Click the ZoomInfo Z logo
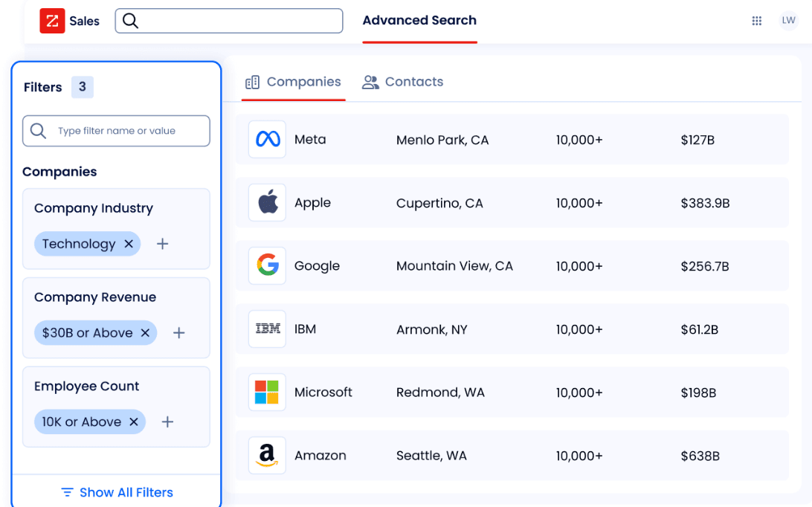Screen dimensions: 812x507 [51, 21]
